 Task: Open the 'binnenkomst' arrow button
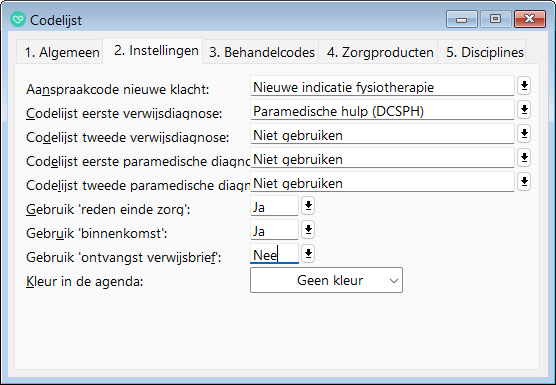click(308, 230)
